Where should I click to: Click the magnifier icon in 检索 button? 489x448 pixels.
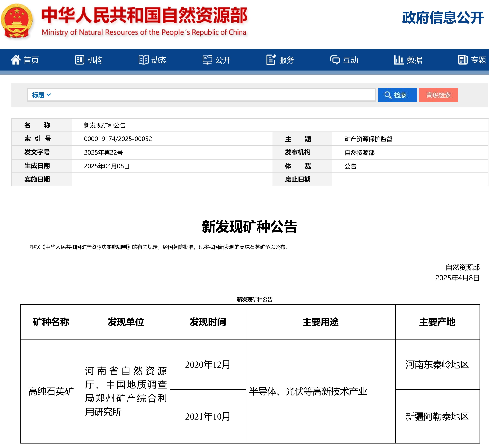[x=388, y=95]
